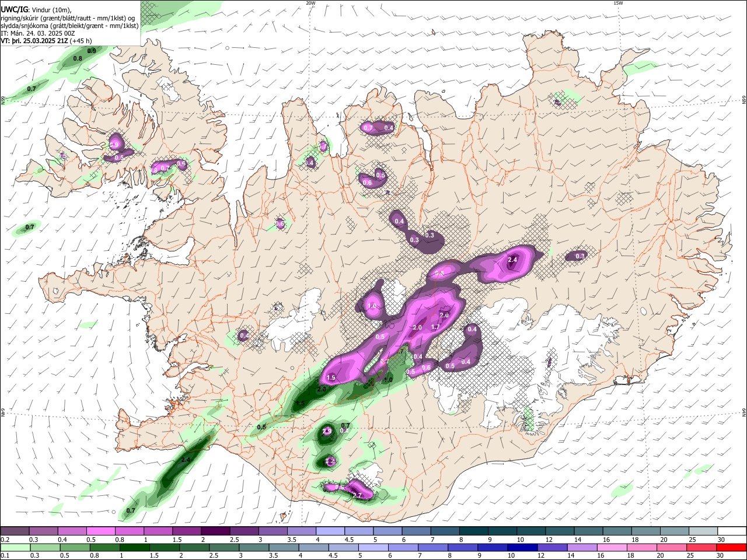Click the "0.7" value at the bottom-left offshore green patch
The width and height of the screenshot is (747, 560).
(x=131, y=510)
